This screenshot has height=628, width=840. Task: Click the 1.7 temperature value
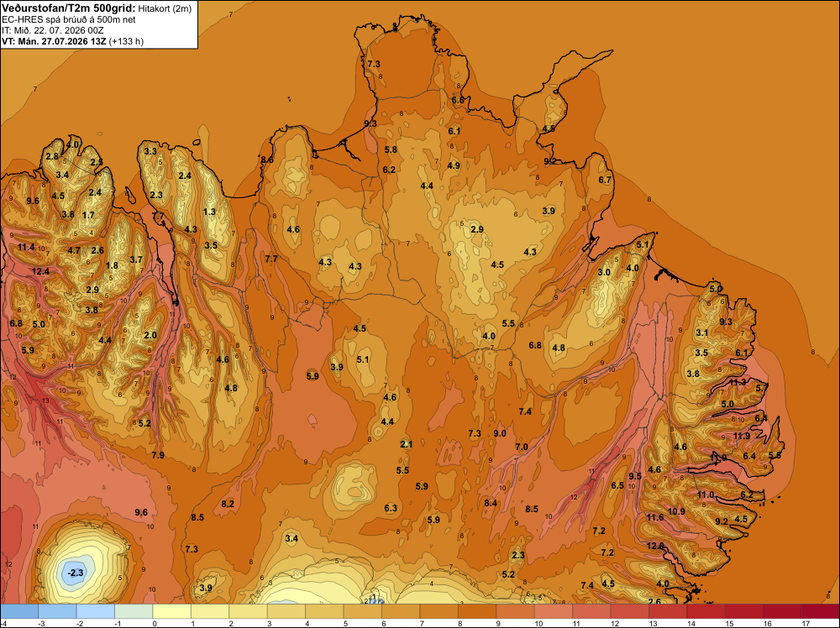(x=88, y=215)
